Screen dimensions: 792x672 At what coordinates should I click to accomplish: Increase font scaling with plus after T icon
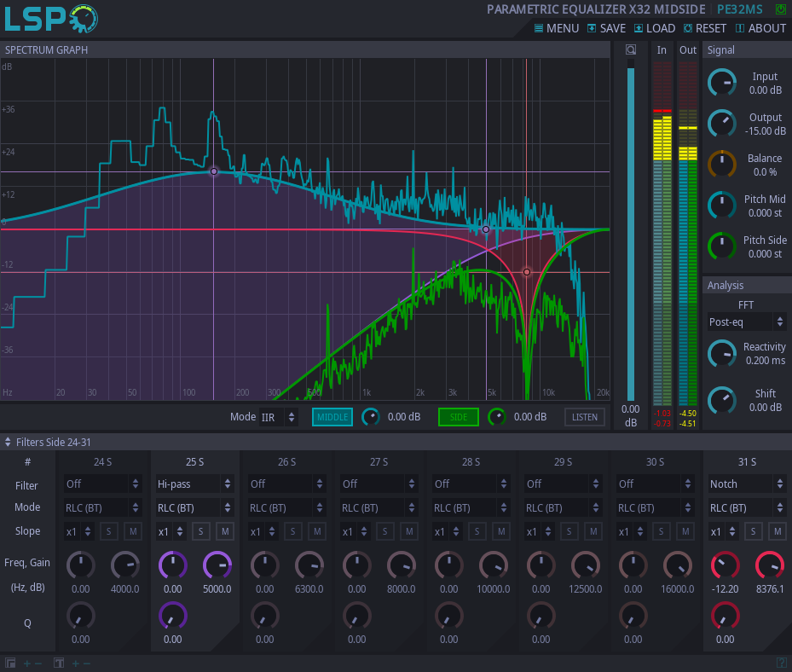[x=75, y=663]
